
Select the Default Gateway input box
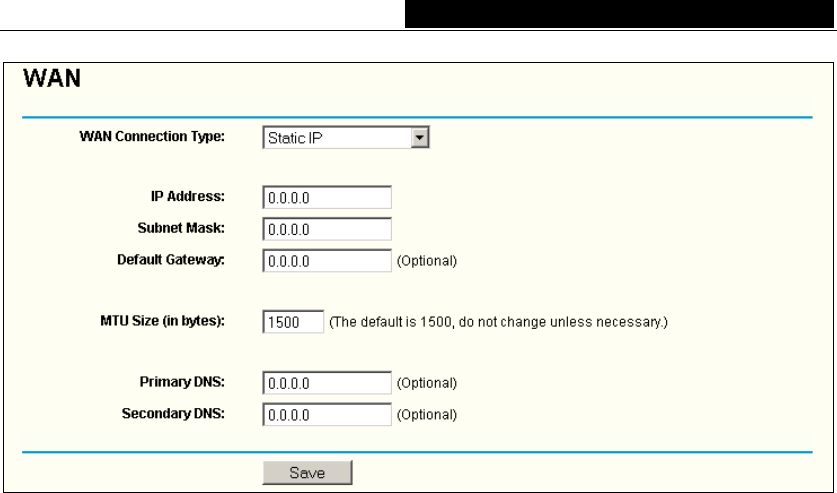pos(327,261)
